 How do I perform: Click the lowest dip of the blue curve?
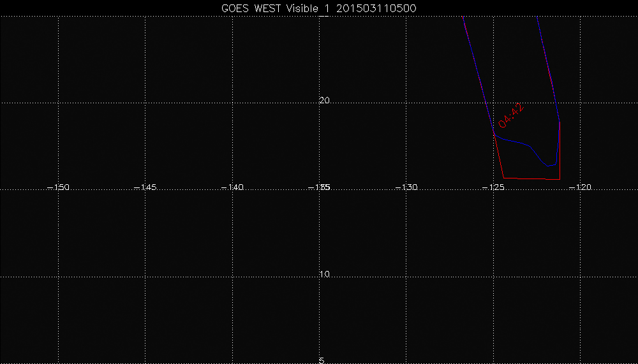pyautogui.click(x=548, y=166)
